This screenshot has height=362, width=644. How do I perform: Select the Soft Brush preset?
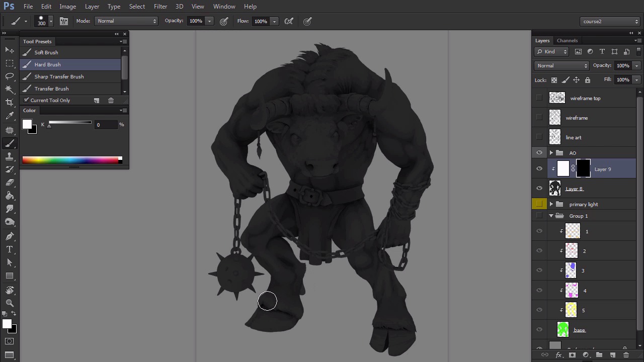point(46,52)
